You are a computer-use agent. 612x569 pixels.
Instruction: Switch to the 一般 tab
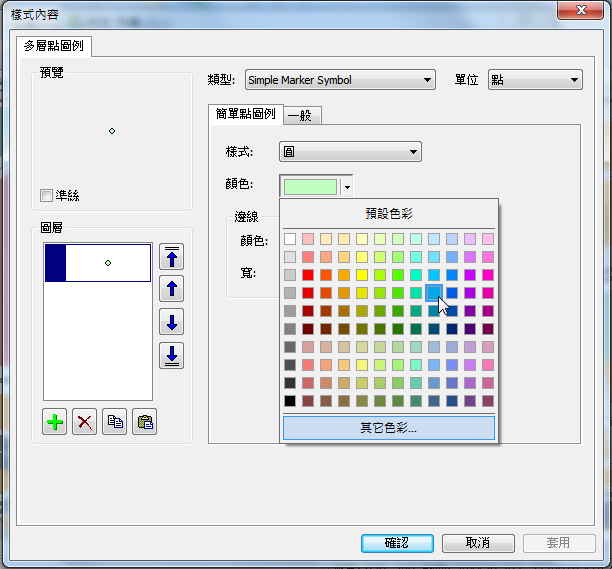tap(302, 116)
